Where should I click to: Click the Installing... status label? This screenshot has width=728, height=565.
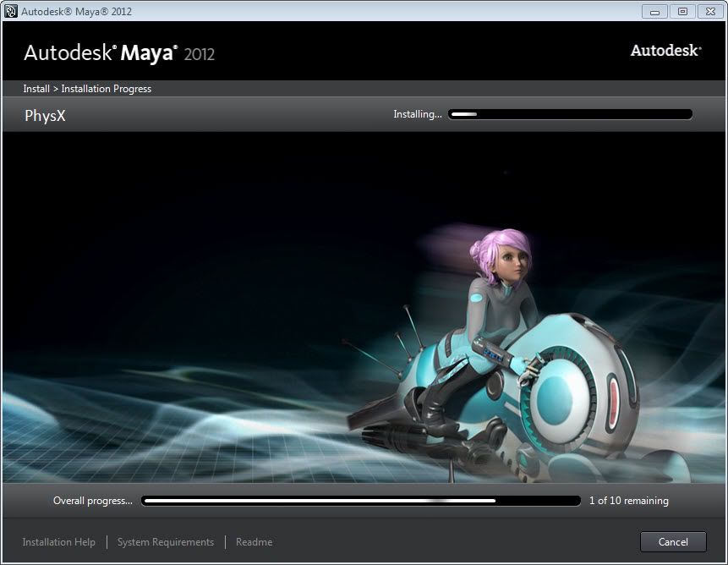[417, 114]
